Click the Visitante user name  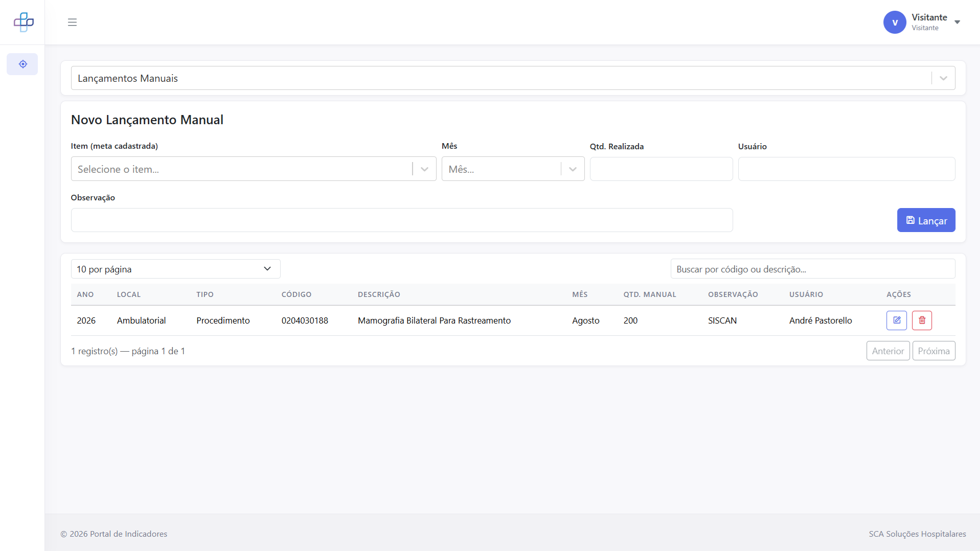(929, 17)
